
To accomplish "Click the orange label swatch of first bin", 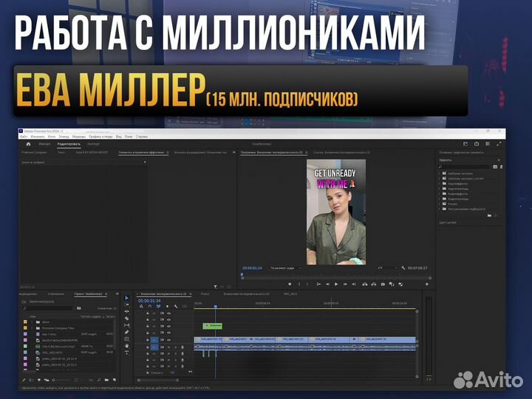I will pyautogui.click(x=25, y=322).
